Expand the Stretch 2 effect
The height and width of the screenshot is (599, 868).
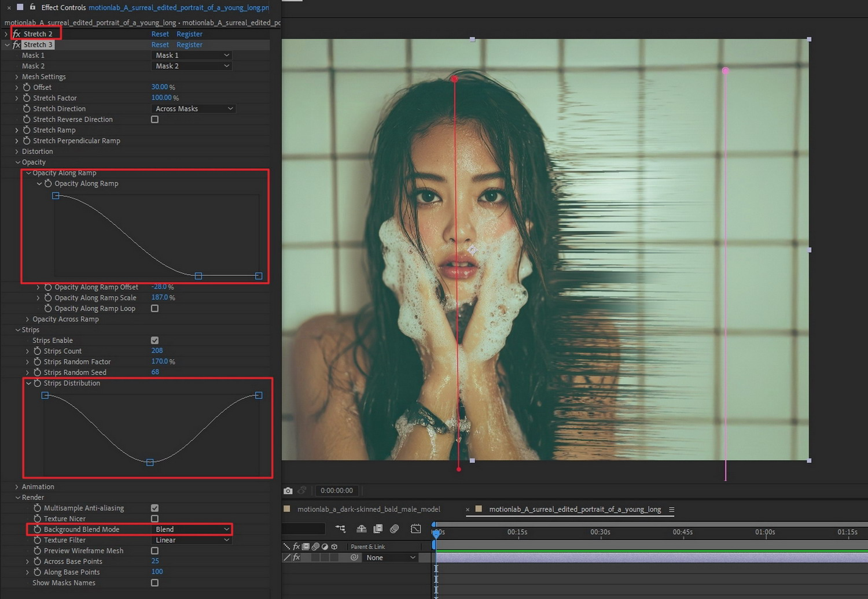[x=6, y=34]
